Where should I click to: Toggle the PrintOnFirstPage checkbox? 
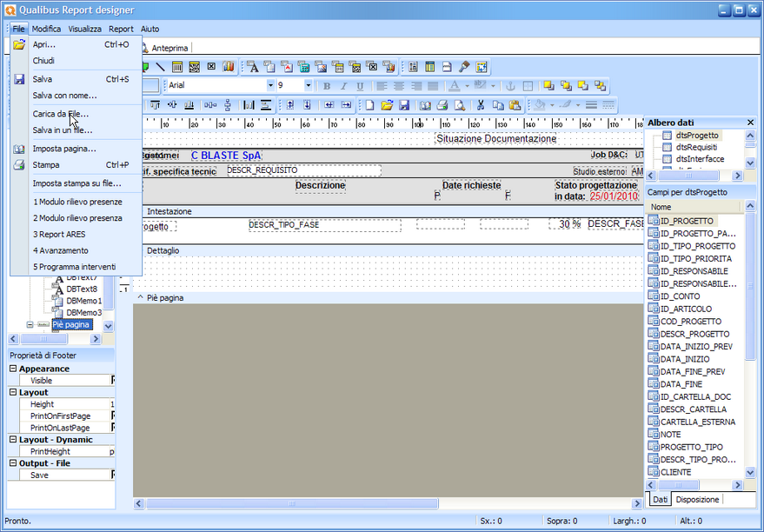coord(112,416)
